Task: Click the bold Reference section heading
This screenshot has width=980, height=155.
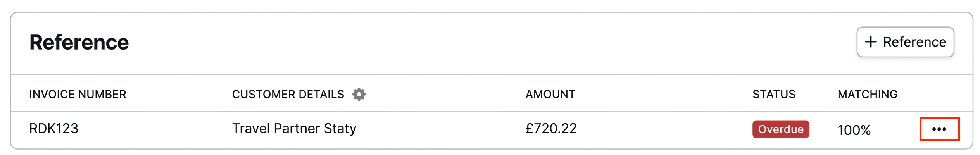Action: point(79,42)
